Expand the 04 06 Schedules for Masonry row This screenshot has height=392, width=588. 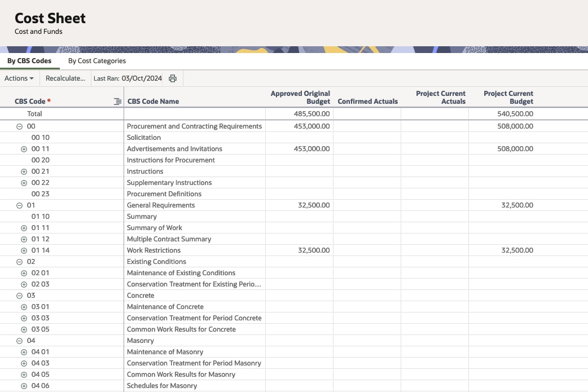coord(24,386)
